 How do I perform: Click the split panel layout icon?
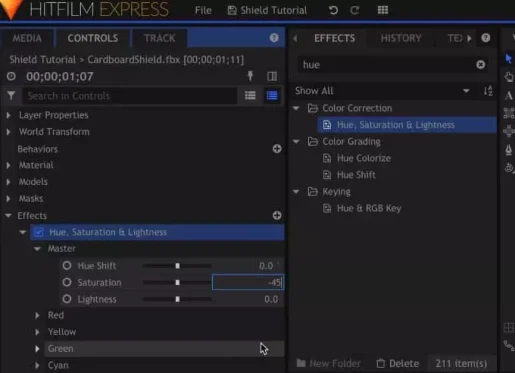tap(272, 76)
